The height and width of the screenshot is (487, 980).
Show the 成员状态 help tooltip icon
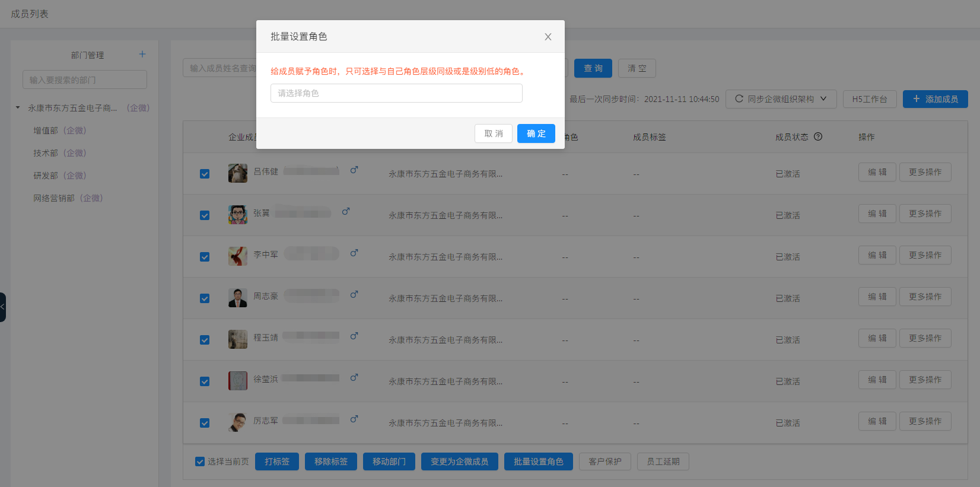coord(818,136)
